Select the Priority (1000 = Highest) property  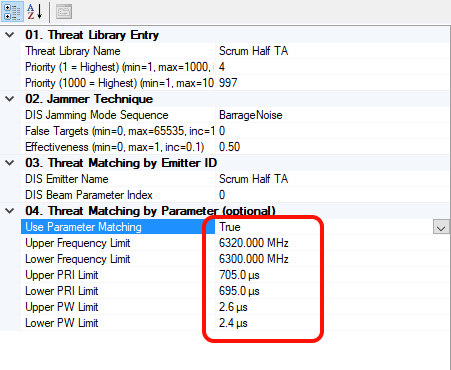119,83
